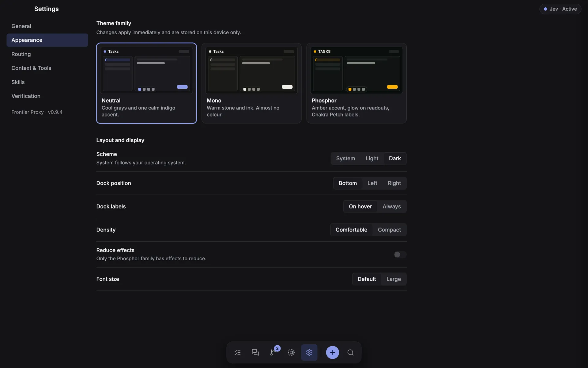The height and width of the screenshot is (368, 588).
Task: Open the tasks checklist dock icon
Action: [x=237, y=352]
